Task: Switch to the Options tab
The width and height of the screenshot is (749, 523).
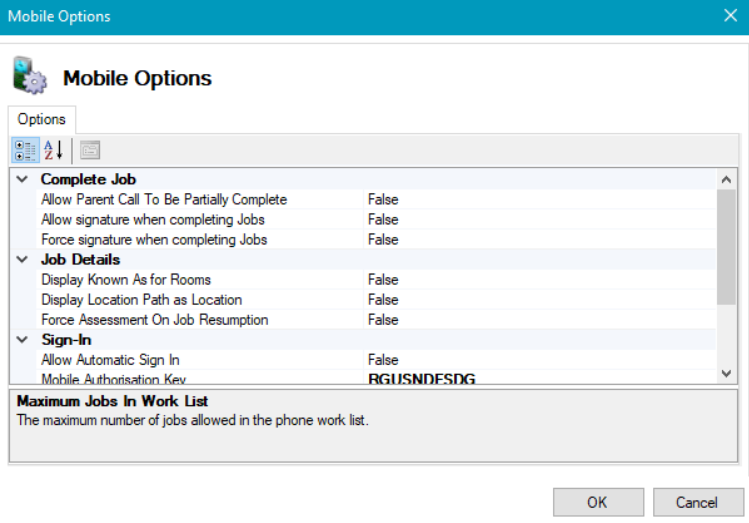Action: (41, 119)
